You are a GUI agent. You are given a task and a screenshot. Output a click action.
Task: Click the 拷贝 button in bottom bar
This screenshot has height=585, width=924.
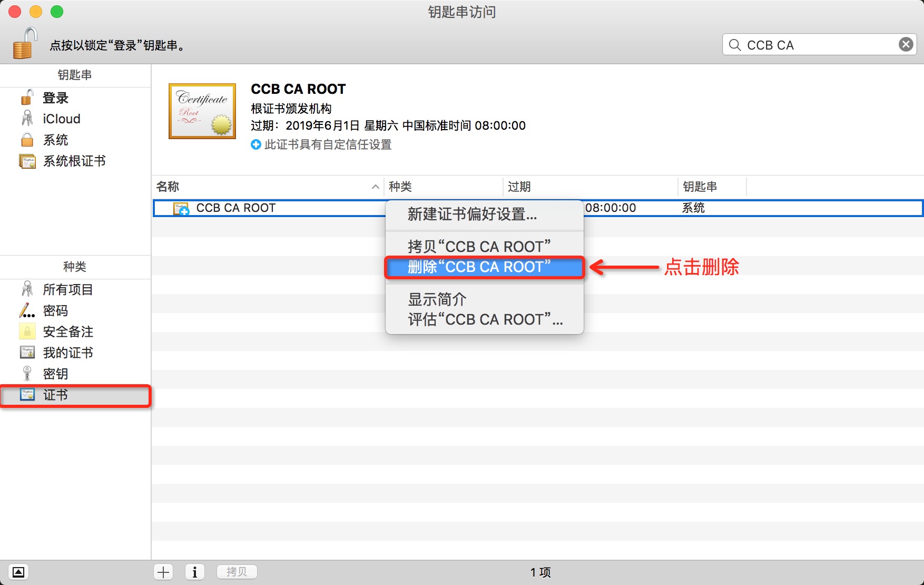click(x=237, y=572)
